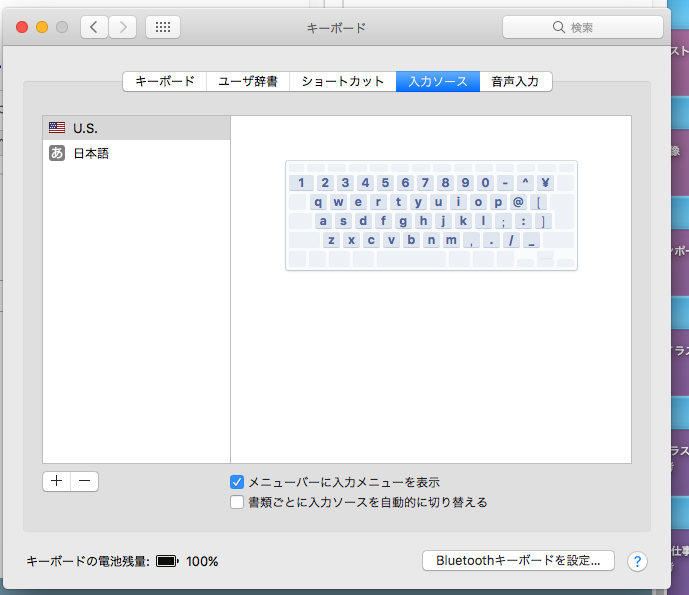Click the back navigation arrow
689x595 pixels.
[x=94, y=27]
